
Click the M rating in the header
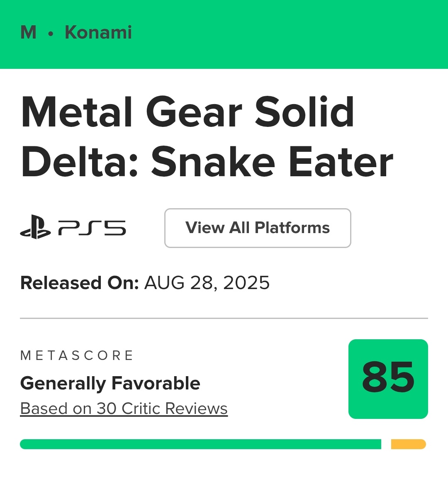tap(28, 32)
